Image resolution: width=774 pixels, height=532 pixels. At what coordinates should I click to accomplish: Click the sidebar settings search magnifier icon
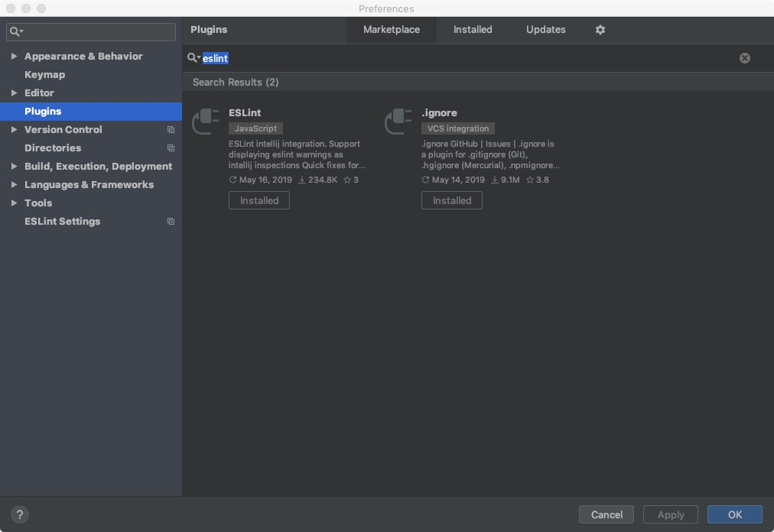(16, 32)
